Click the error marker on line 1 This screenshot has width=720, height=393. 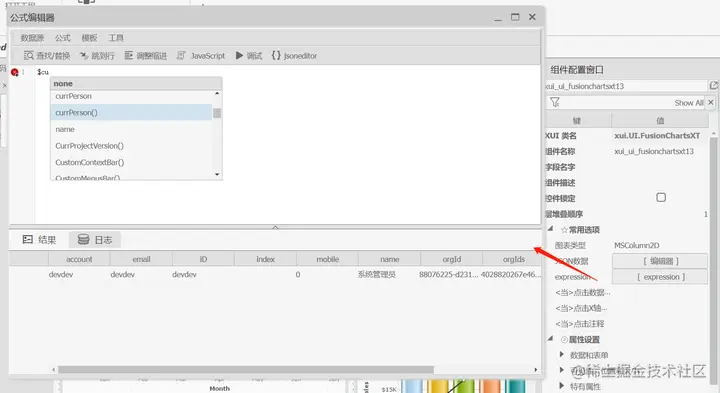pyautogui.click(x=15, y=72)
